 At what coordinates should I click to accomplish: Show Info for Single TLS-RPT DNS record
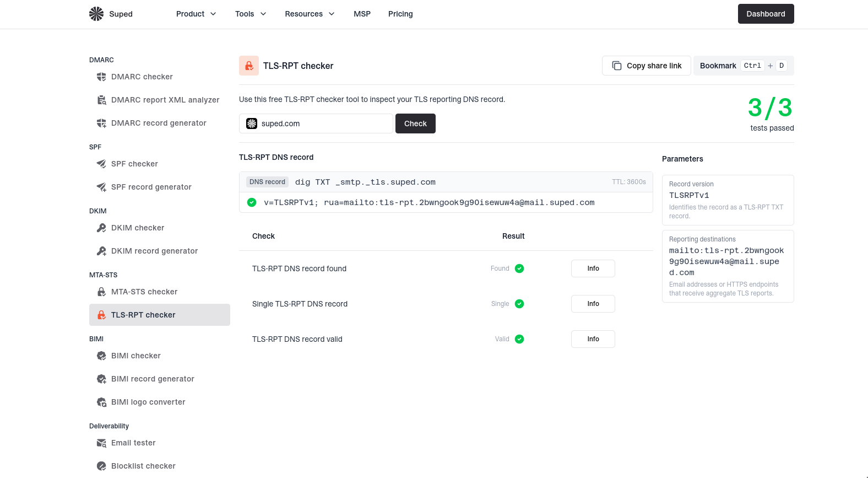pyautogui.click(x=593, y=304)
